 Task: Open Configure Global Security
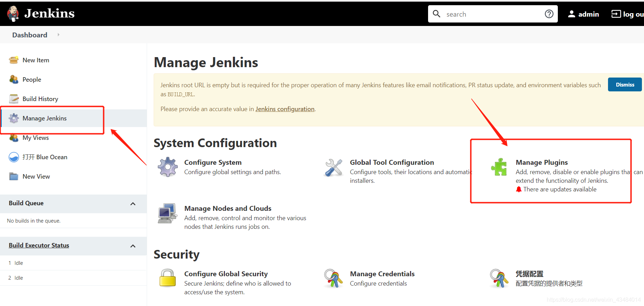[x=226, y=274]
